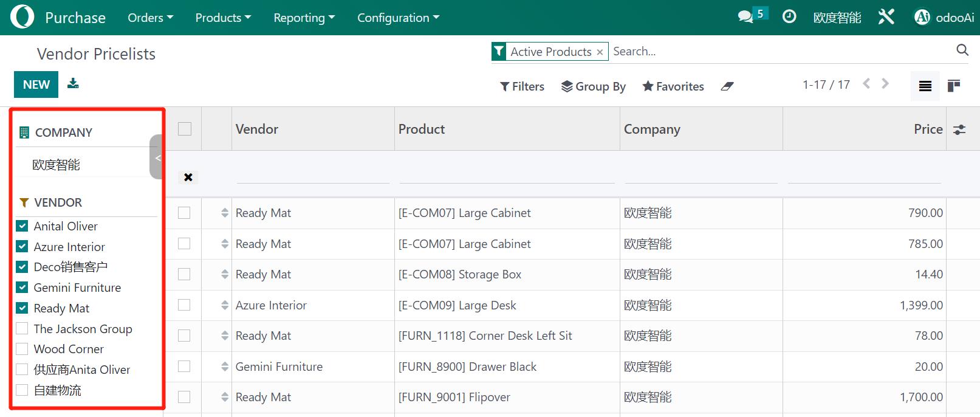The height and width of the screenshot is (417, 980).
Task: Open the debug tools wrench icon
Action: [x=886, y=16]
